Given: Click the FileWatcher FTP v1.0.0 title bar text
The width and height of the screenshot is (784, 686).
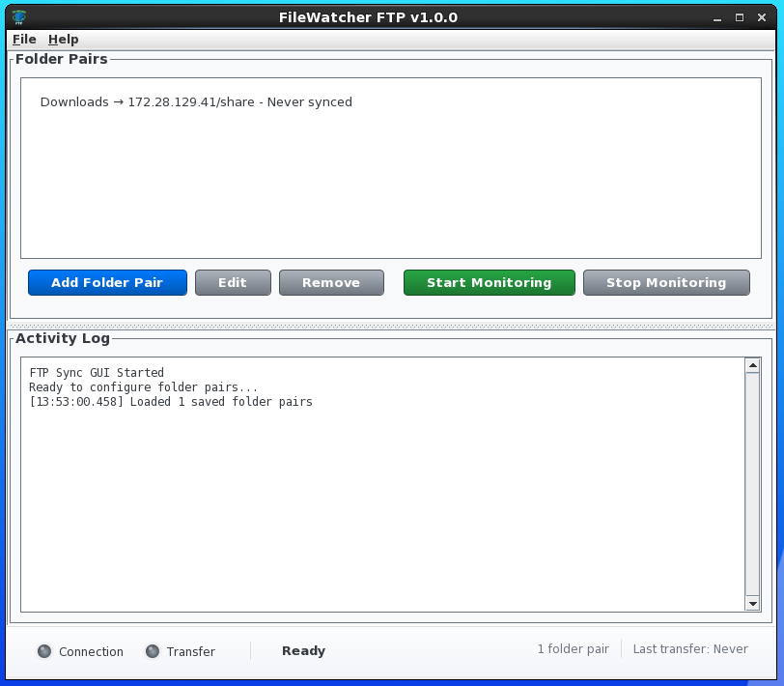Looking at the screenshot, I should click(368, 17).
